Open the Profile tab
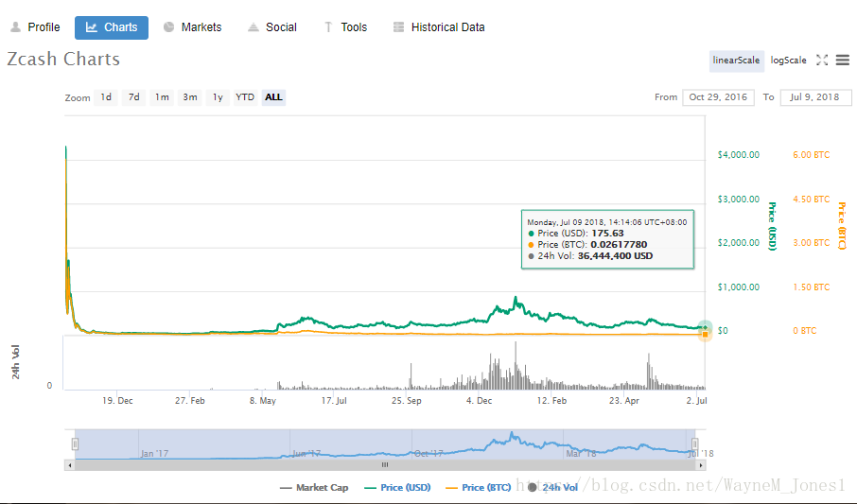Screen dimensions: 857x504 point(36,27)
